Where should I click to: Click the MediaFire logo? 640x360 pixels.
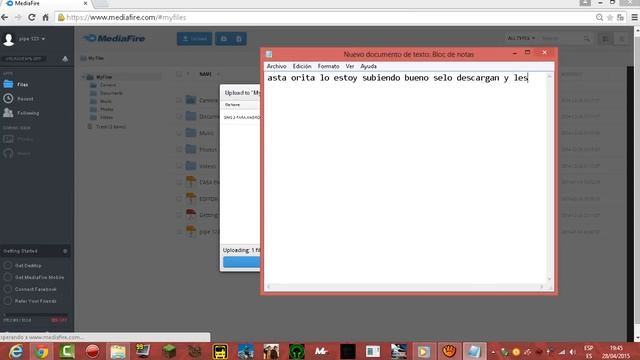pyautogui.click(x=114, y=38)
